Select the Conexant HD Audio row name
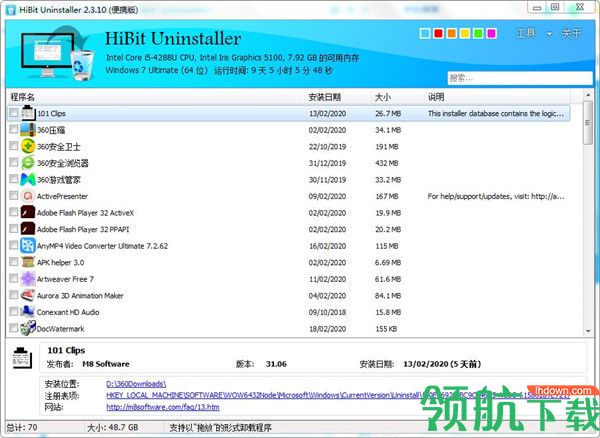The image size is (600, 438). point(68,312)
